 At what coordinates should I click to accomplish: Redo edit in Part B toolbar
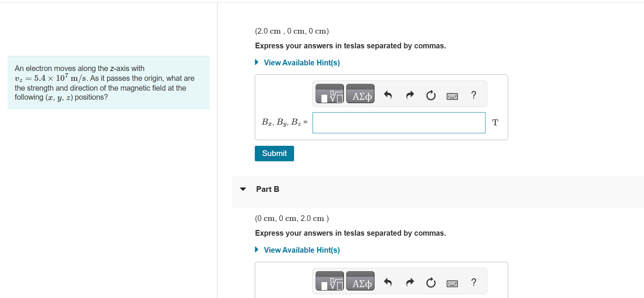(410, 282)
